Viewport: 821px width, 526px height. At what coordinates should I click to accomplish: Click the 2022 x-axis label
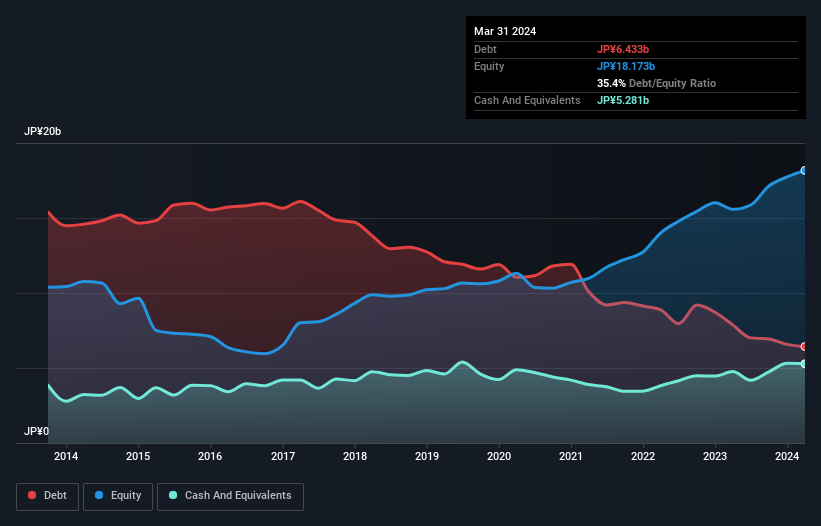click(x=643, y=456)
